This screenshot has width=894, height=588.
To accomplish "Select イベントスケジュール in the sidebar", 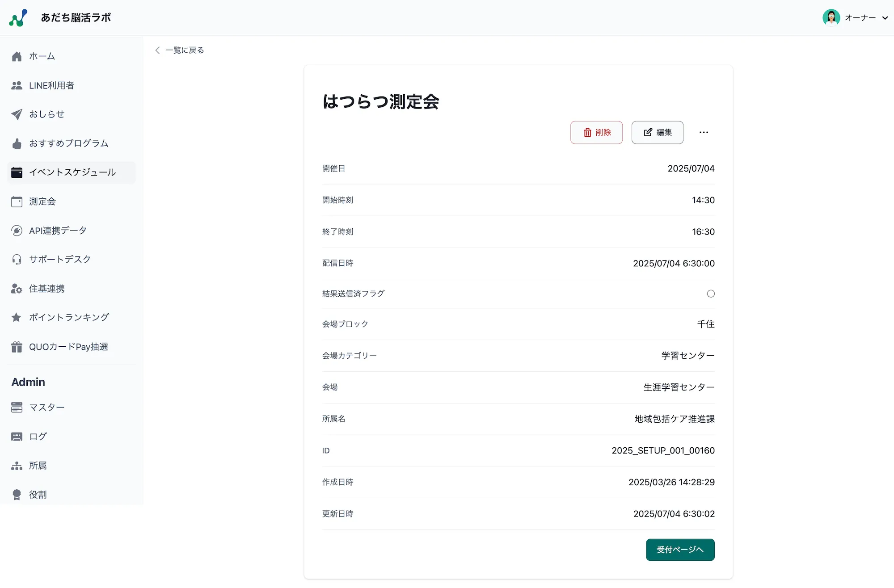I will (71, 172).
